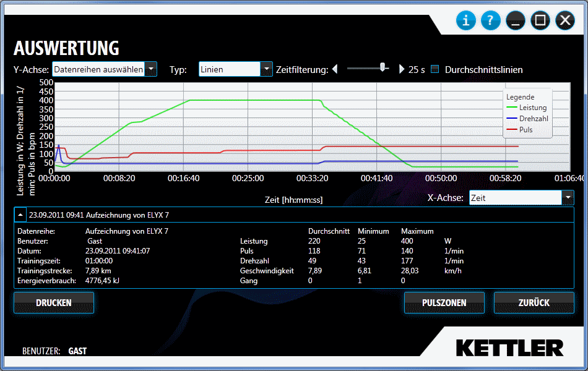588x371 pixels.
Task: Collapse the ELYX 7 recording panel
Action: 20,215
